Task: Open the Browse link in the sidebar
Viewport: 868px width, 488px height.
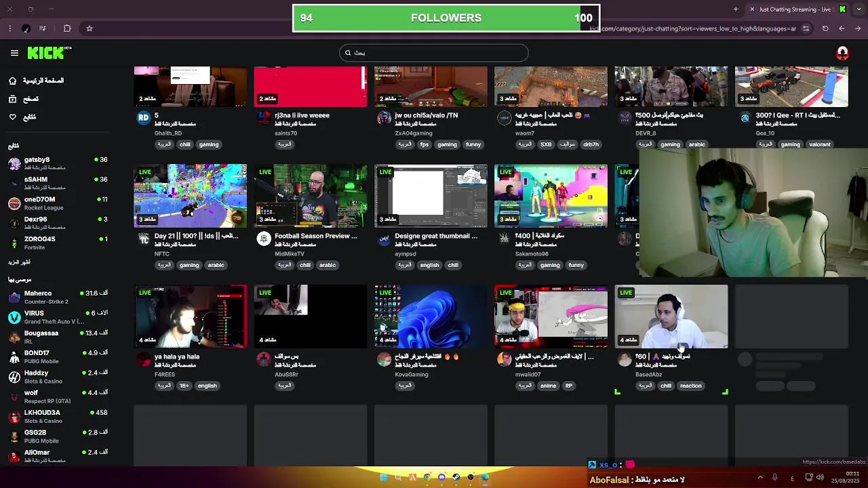Action: [31, 99]
